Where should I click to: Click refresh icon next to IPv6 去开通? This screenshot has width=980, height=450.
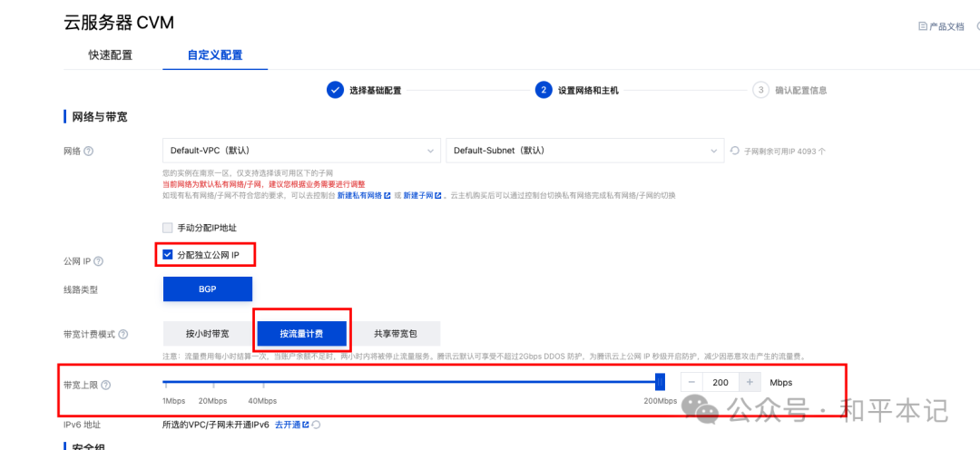point(317,425)
